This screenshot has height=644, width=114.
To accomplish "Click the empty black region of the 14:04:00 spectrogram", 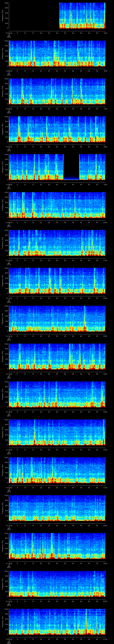I will pyautogui.click(x=34, y=16).
